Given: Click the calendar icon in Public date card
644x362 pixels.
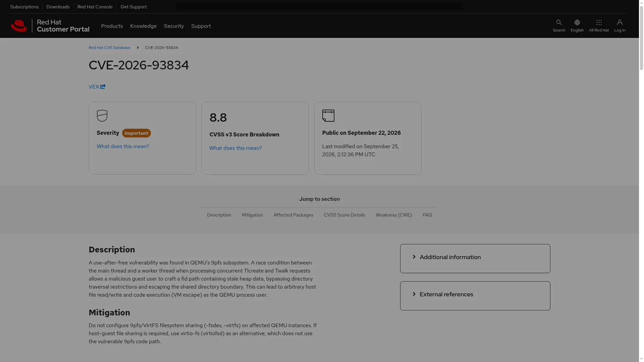Looking at the screenshot, I should [328, 116].
